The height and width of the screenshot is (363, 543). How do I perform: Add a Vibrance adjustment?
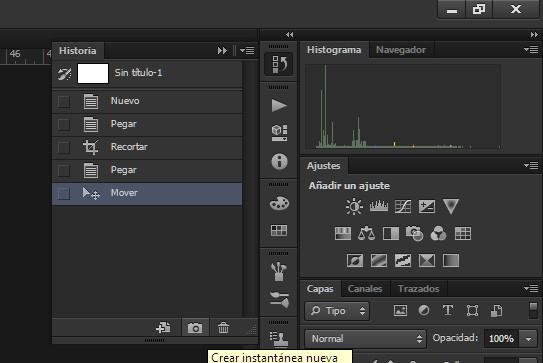point(451,206)
